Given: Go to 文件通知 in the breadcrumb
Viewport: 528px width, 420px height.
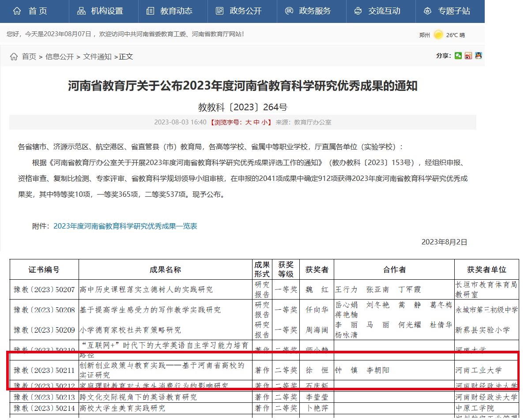Looking at the screenshot, I should pyautogui.click(x=97, y=56).
